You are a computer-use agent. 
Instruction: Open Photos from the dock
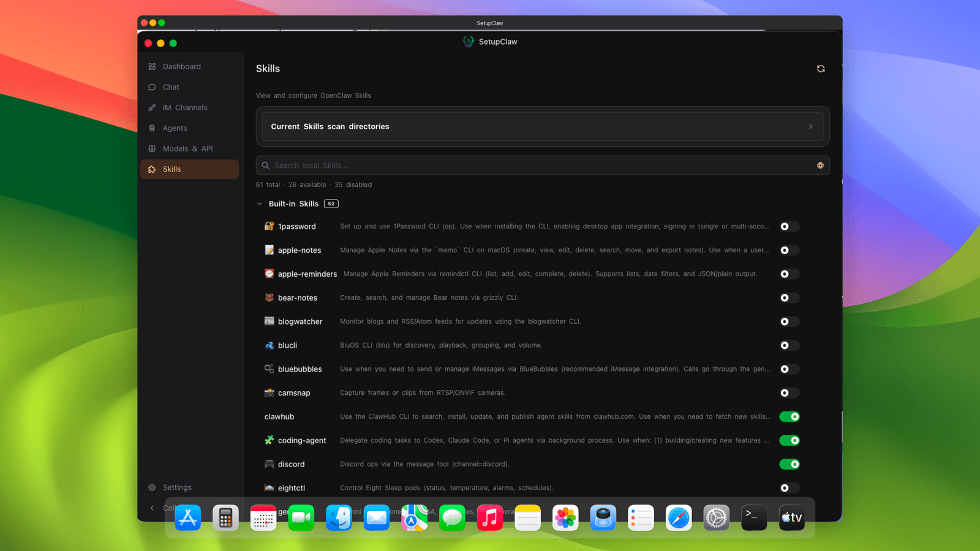tap(565, 518)
